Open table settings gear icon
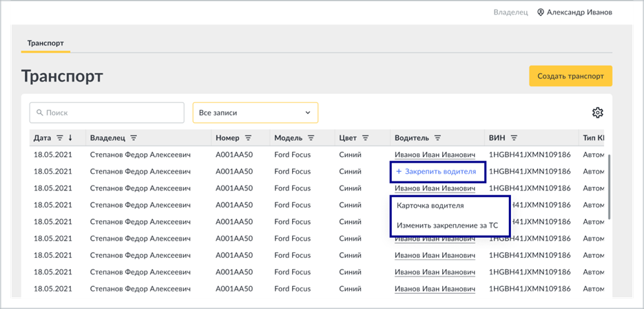Image resolution: width=644 pixels, height=309 pixels. coord(597,112)
